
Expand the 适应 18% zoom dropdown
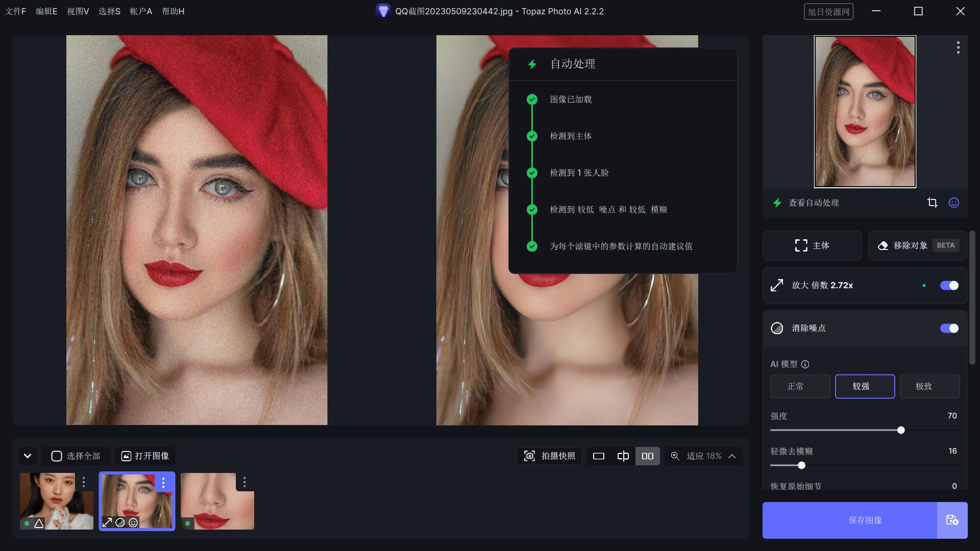(x=732, y=456)
